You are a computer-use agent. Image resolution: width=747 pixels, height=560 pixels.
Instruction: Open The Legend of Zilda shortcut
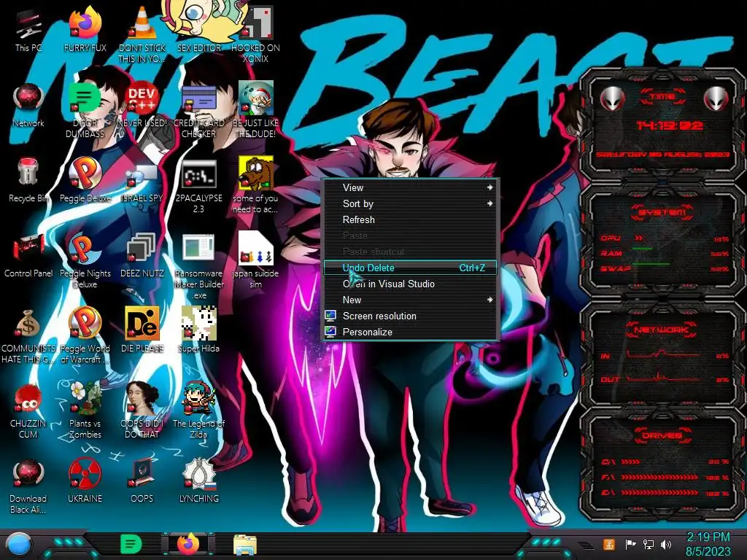pos(198,410)
